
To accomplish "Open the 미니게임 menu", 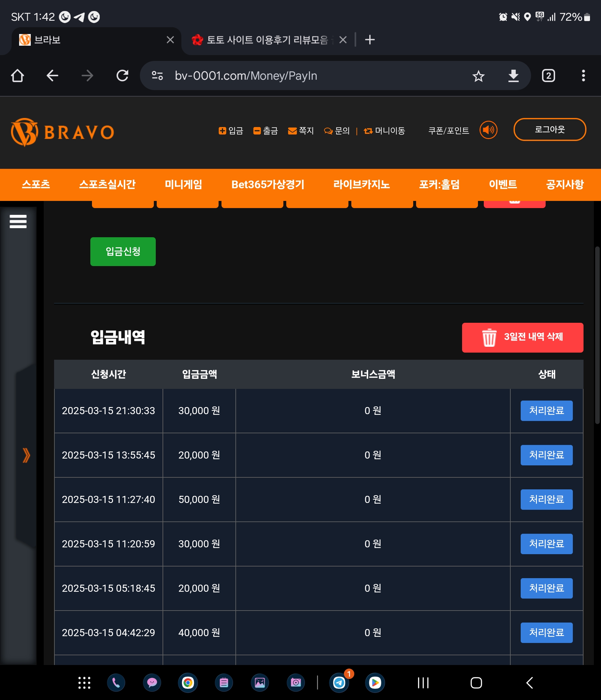I will click(183, 184).
